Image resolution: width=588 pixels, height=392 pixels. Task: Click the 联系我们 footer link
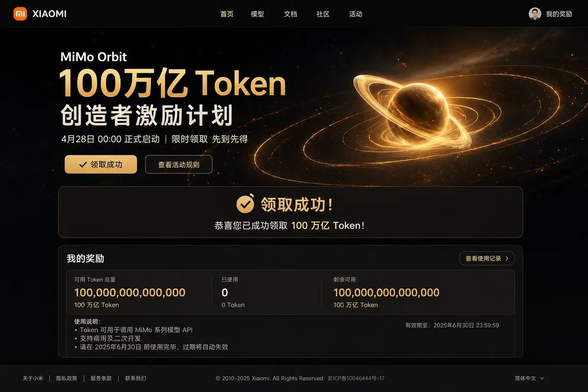click(135, 378)
